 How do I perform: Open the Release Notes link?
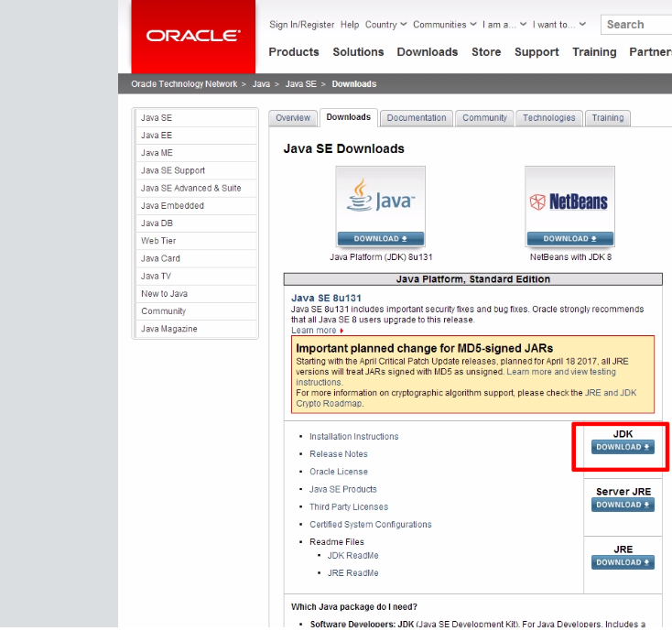pos(339,454)
